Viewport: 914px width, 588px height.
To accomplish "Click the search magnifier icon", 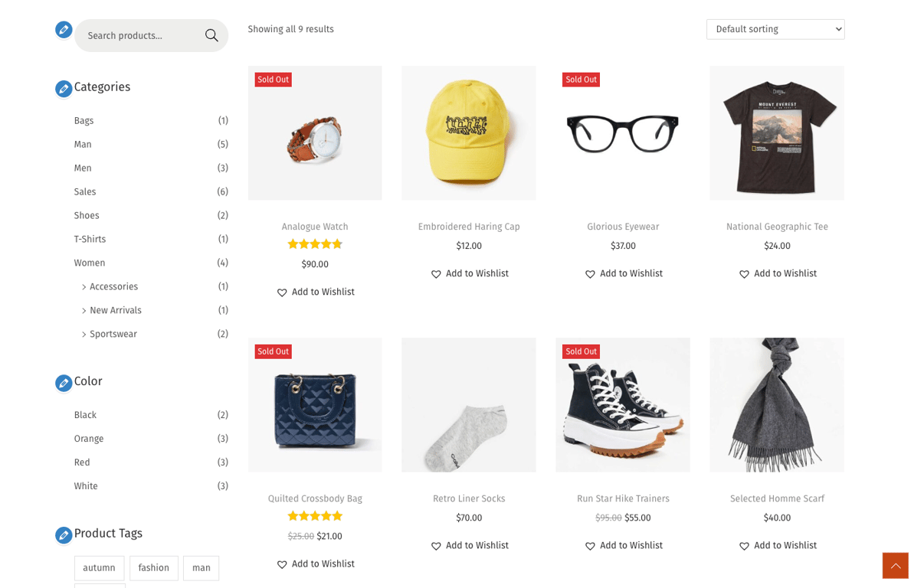I will [211, 35].
